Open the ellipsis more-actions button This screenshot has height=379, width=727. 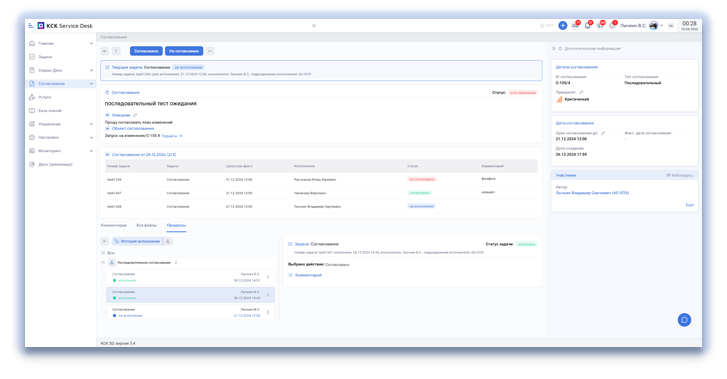[x=210, y=51]
